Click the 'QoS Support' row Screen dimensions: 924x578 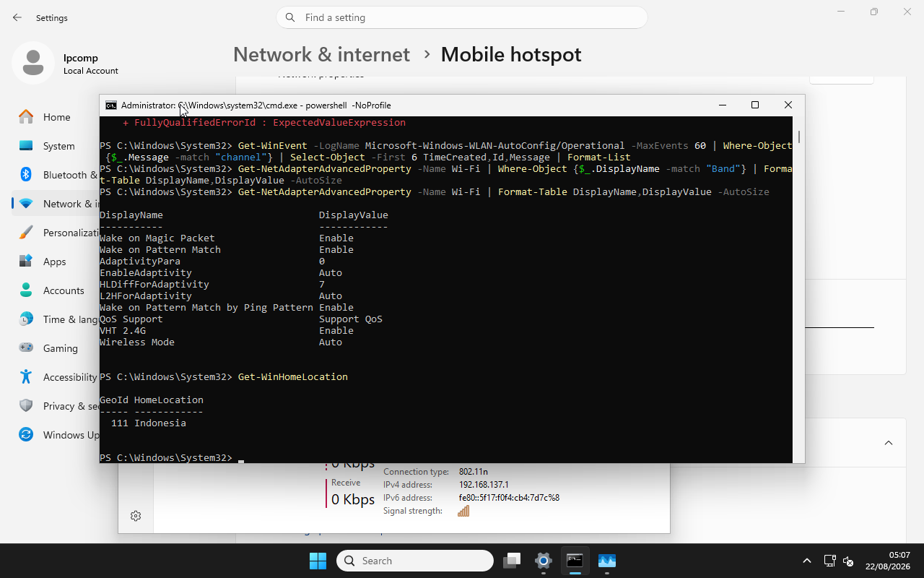coord(241,319)
